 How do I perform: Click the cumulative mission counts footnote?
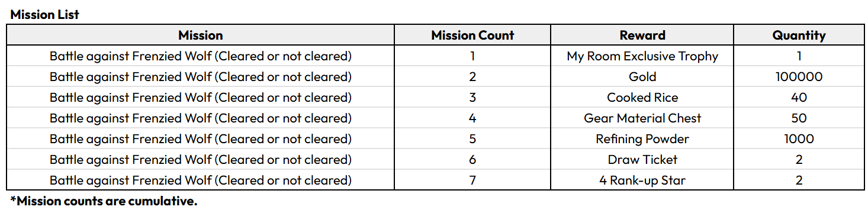(x=104, y=201)
